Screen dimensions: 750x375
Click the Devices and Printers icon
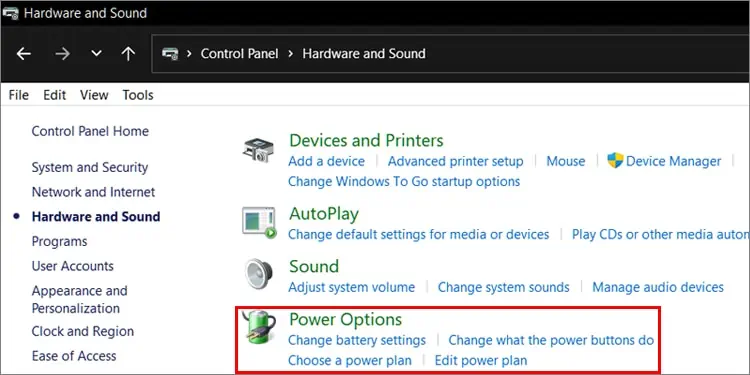coord(258,149)
